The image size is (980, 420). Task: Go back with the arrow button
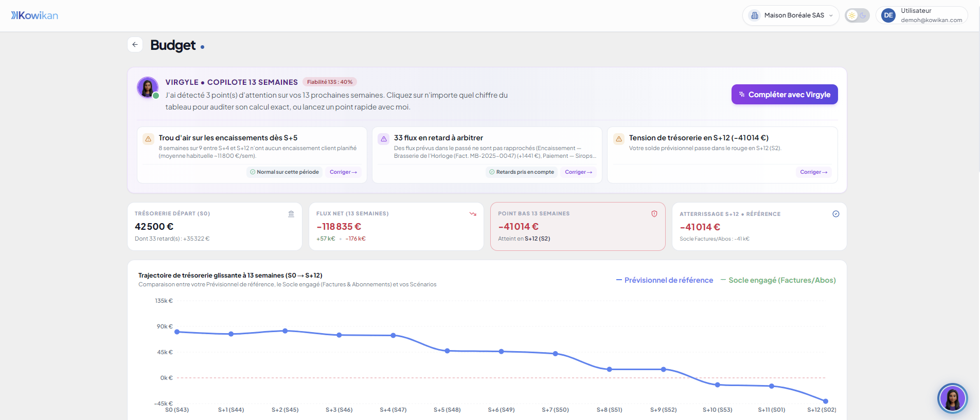click(x=135, y=45)
